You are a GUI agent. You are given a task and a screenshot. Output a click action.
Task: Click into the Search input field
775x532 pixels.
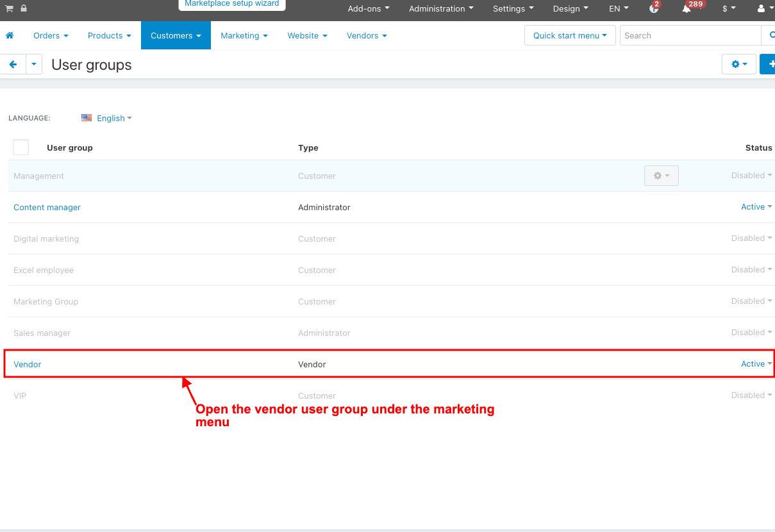(x=689, y=36)
